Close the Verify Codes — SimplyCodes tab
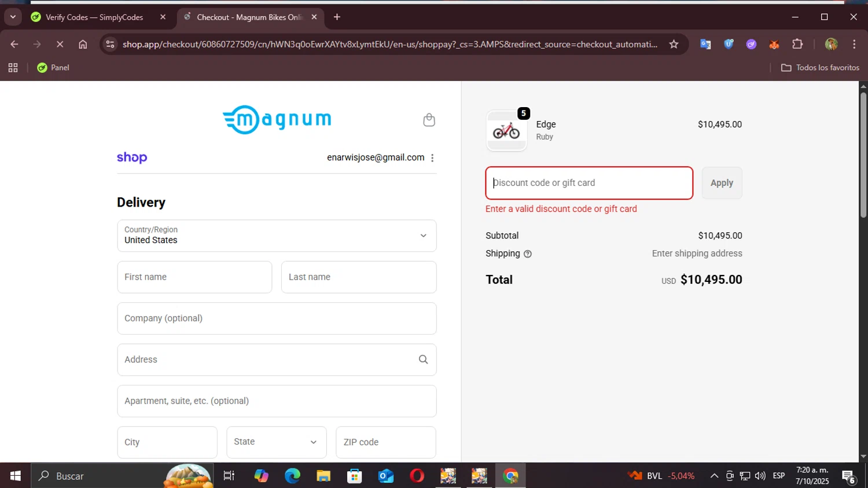The width and height of the screenshot is (868, 488). click(163, 17)
